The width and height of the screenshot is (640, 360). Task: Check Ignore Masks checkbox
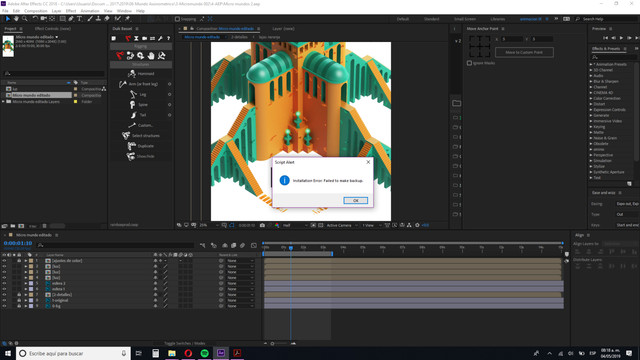tap(469, 63)
